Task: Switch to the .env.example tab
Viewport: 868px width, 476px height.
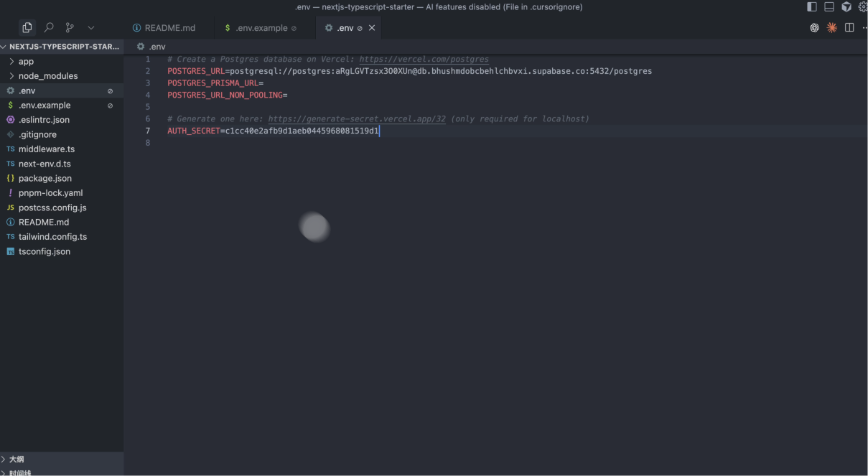Action: (x=261, y=28)
